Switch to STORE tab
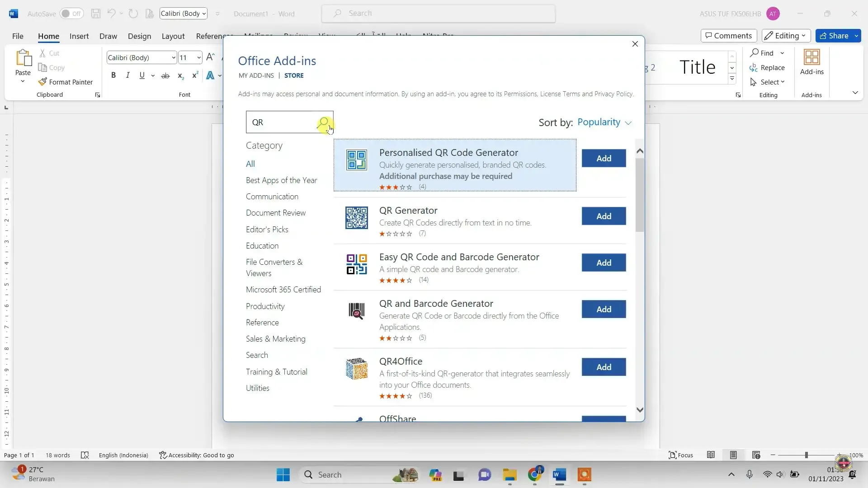This screenshot has height=488, width=868. [294, 75]
